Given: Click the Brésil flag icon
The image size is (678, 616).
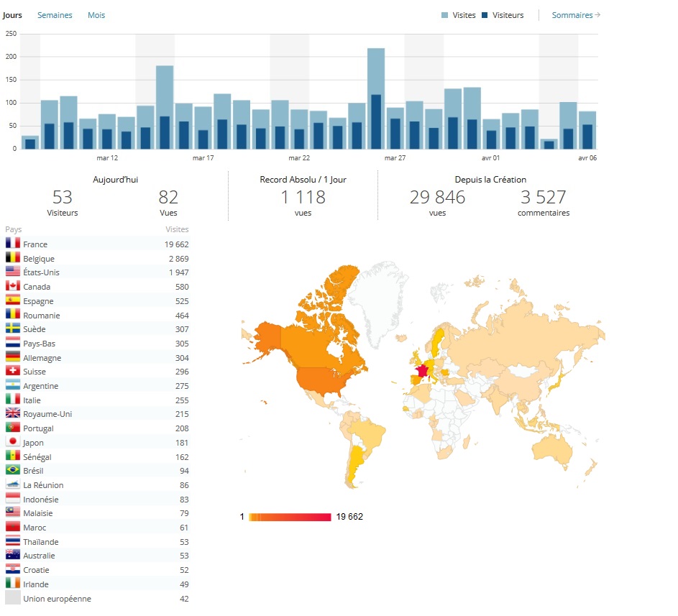Looking at the screenshot, I should click(x=13, y=471).
